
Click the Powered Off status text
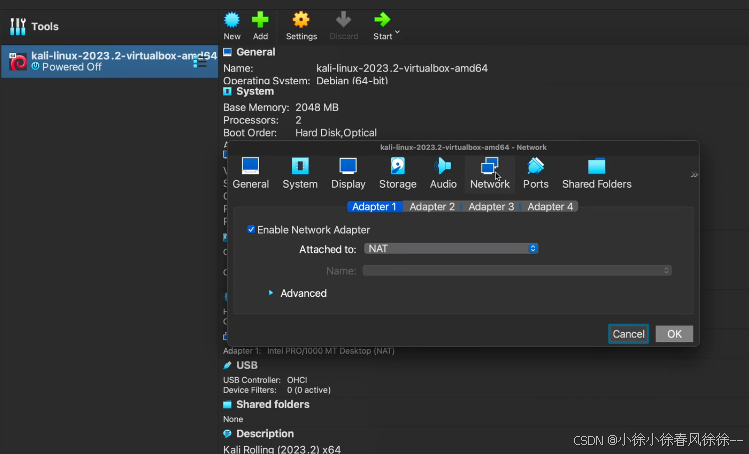(72, 67)
